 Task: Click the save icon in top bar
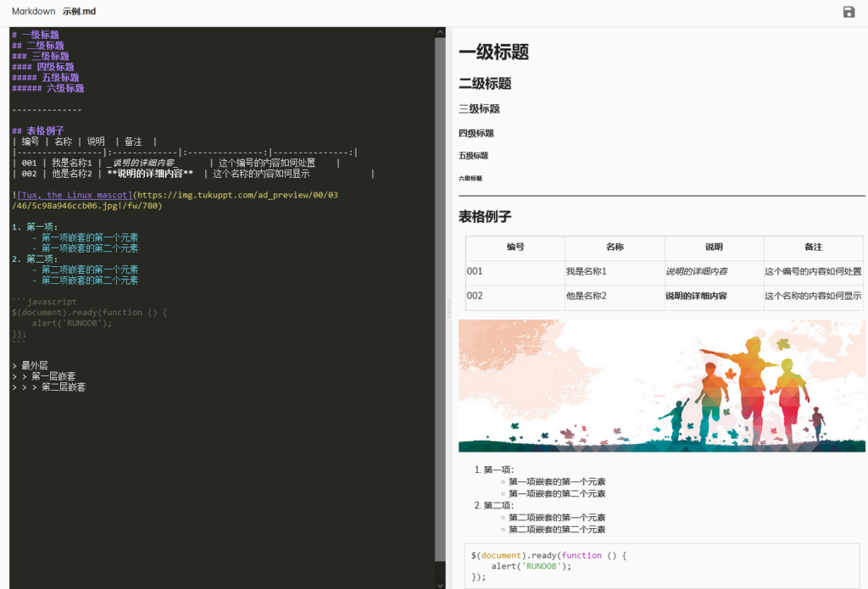click(x=849, y=12)
